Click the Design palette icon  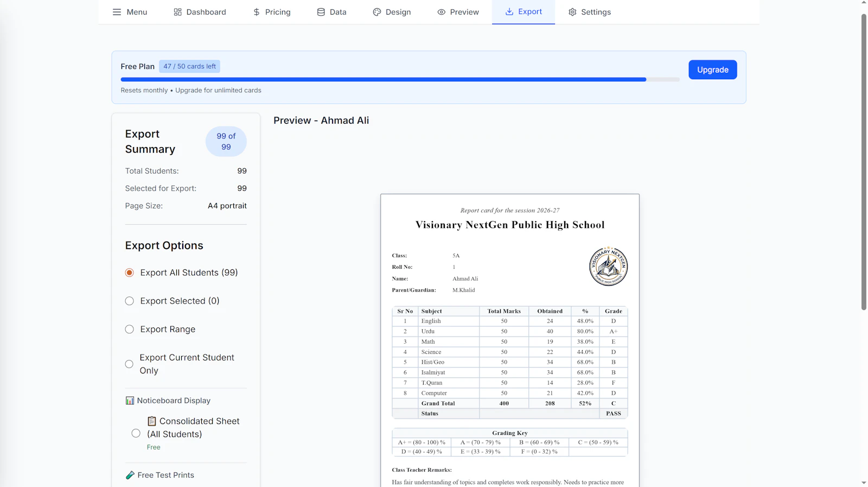pyautogui.click(x=377, y=12)
